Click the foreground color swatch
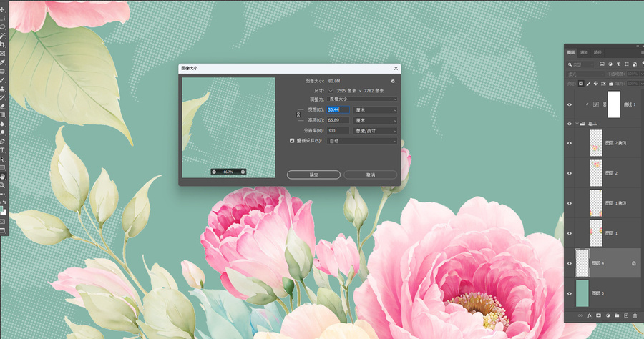644x339 pixels. coord(1,210)
